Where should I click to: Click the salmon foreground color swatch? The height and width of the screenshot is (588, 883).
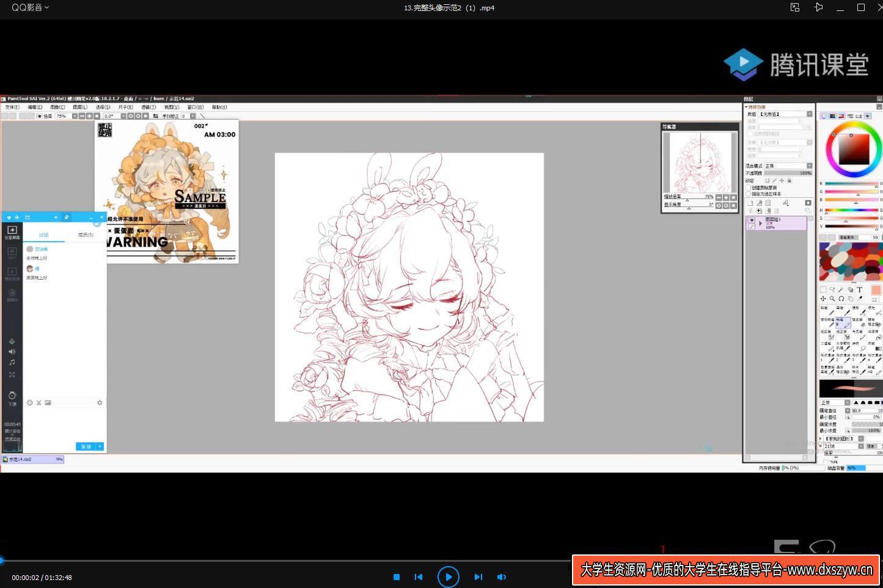coord(876,290)
